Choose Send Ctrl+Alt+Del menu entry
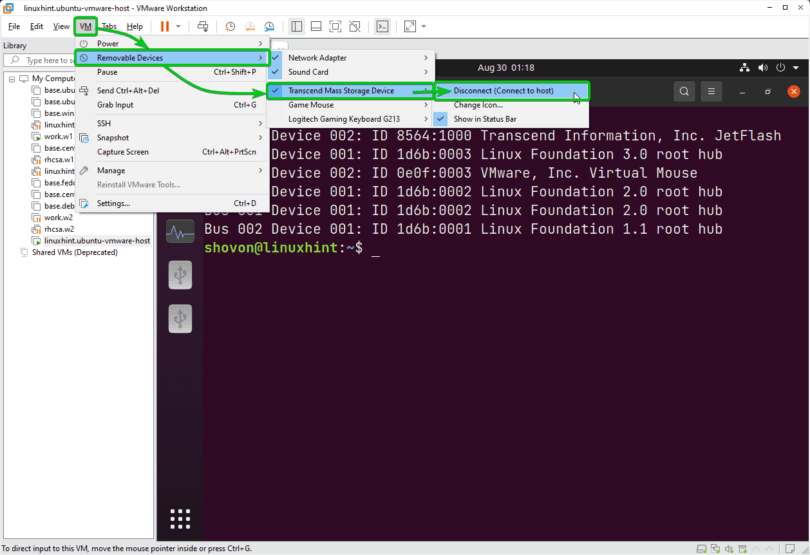810x555 pixels. [172, 90]
